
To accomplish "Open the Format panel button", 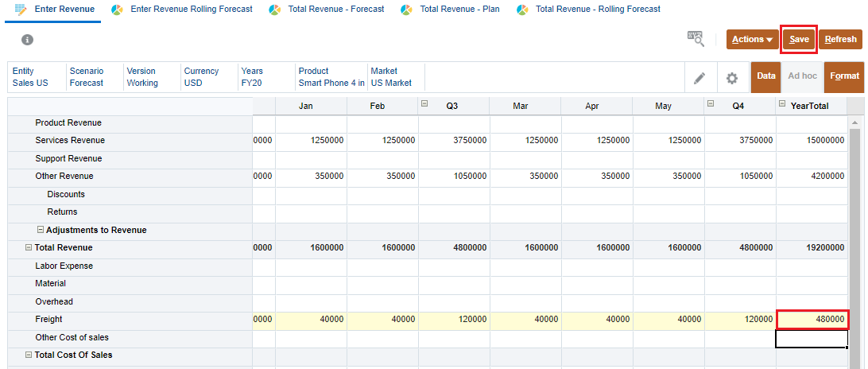I will [844, 77].
